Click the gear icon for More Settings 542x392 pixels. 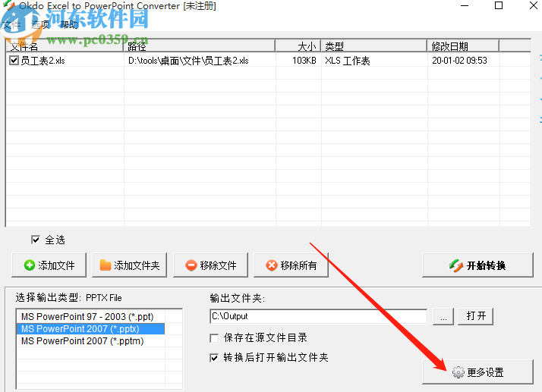point(458,372)
